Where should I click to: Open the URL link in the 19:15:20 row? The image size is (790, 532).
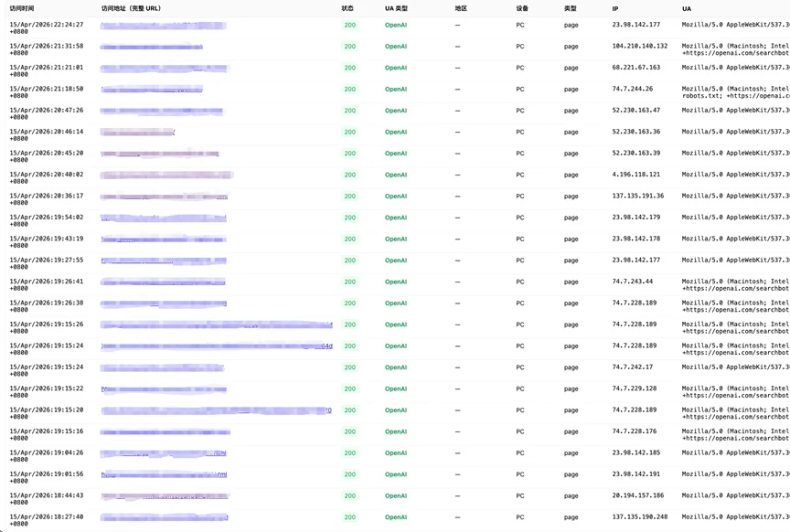coord(217,410)
